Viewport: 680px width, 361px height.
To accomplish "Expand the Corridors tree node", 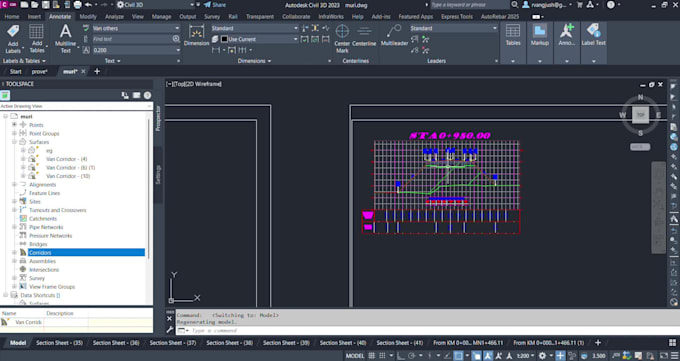I will pyautogui.click(x=14, y=253).
